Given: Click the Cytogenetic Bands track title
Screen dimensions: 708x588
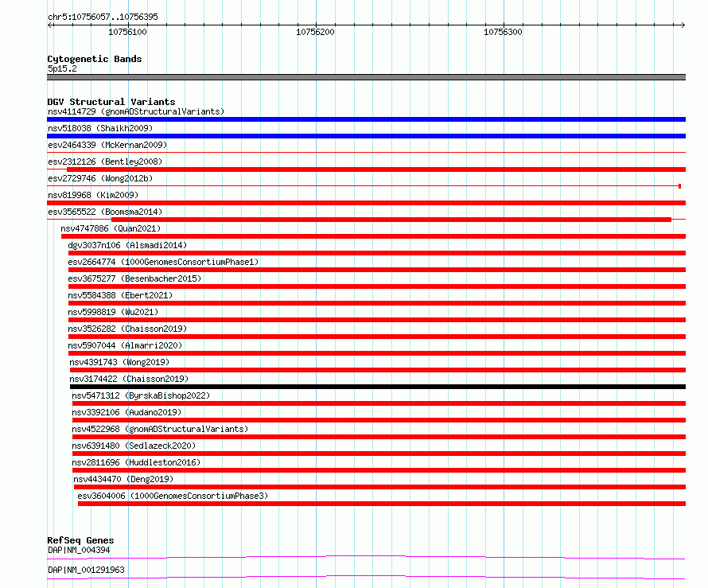Looking at the screenshot, I should [x=95, y=59].
